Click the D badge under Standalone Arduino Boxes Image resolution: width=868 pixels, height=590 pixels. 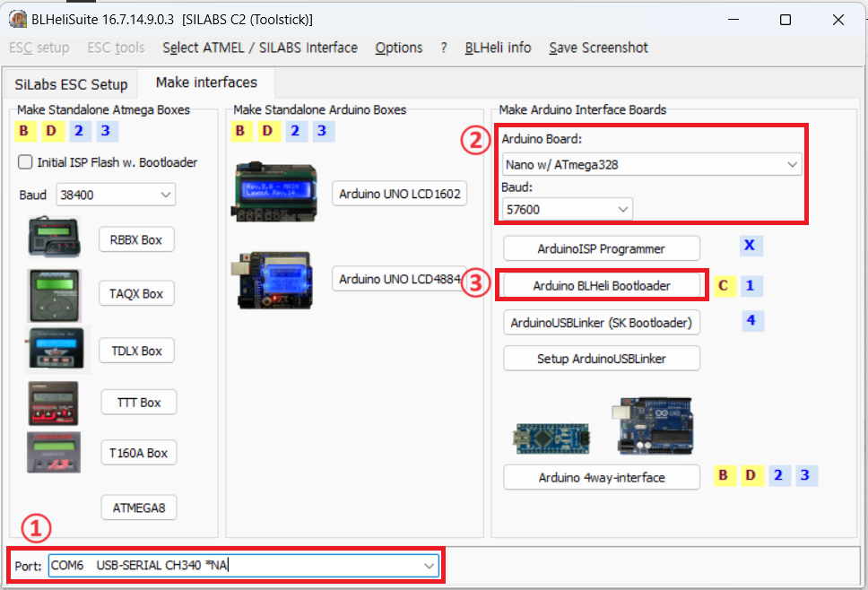(268, 131)
